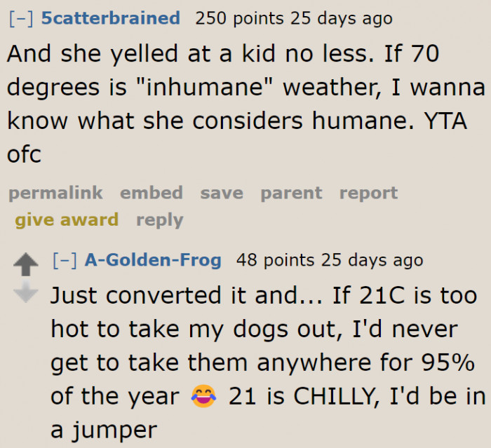491x448 pixels.
Task: Upvote the A-Golden-Frog comment
Action: click(26, 265)
